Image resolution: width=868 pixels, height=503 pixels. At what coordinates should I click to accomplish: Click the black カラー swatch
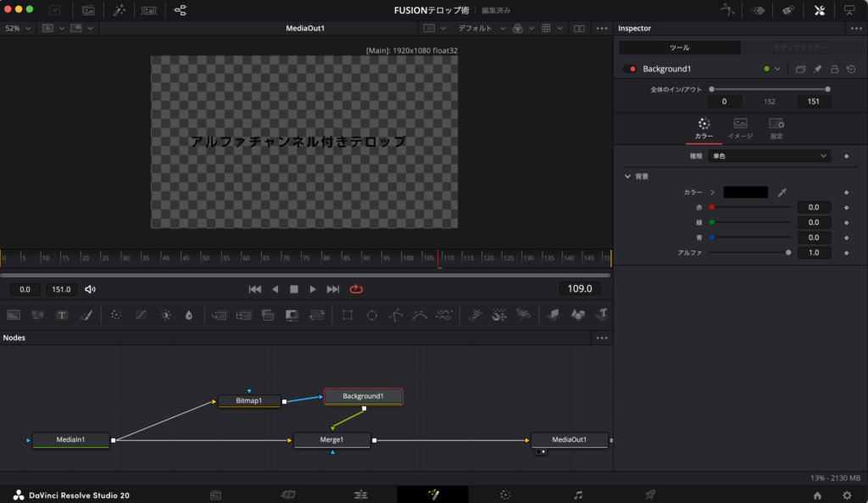click(x=745, y=193)
